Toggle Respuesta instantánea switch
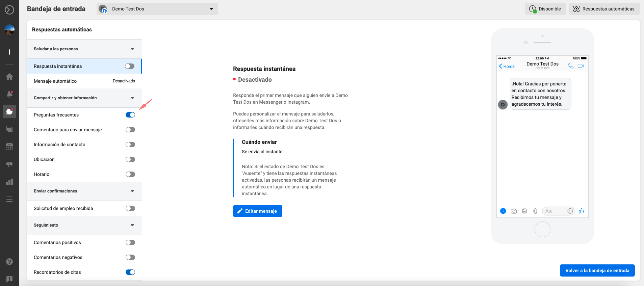644x286 pixels. pyautogui.click(x=130, y=66)
